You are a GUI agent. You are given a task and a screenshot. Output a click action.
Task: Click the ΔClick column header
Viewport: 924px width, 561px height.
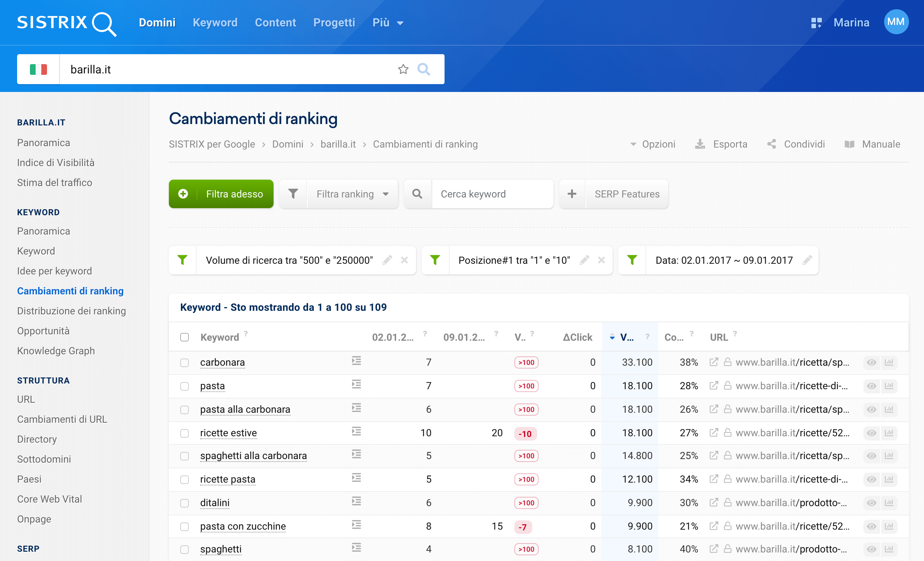click(x=577, y=337)
